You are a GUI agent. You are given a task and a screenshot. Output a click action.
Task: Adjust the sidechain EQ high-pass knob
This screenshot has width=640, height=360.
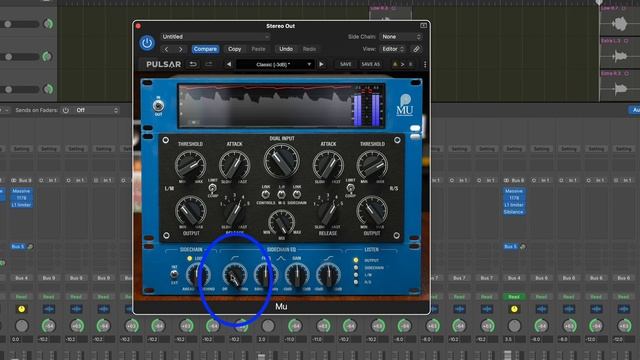click(235, 275)
